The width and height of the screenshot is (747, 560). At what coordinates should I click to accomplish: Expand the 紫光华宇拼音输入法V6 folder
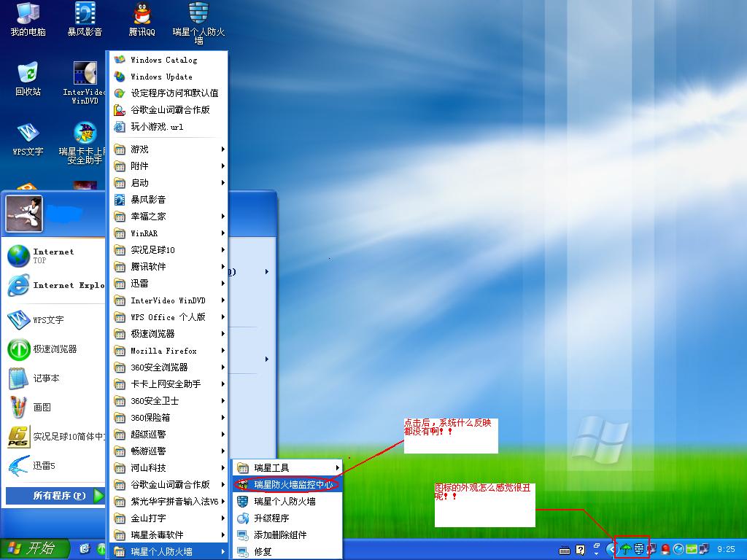coord(169,502)
